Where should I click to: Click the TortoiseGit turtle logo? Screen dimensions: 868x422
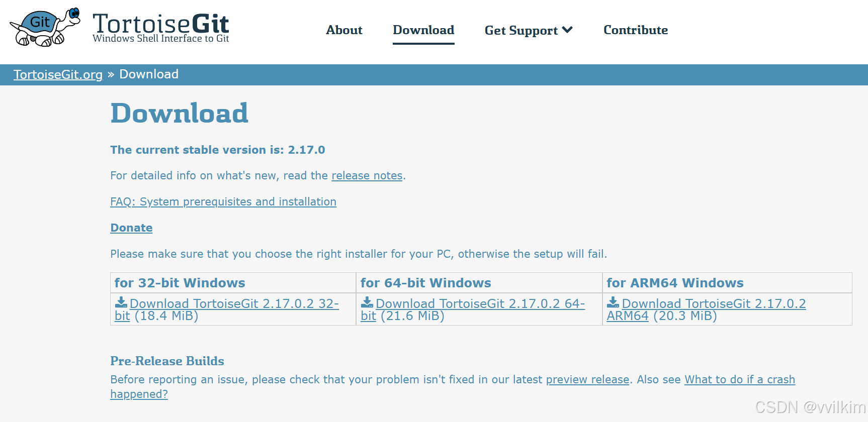tap(45, 27)
